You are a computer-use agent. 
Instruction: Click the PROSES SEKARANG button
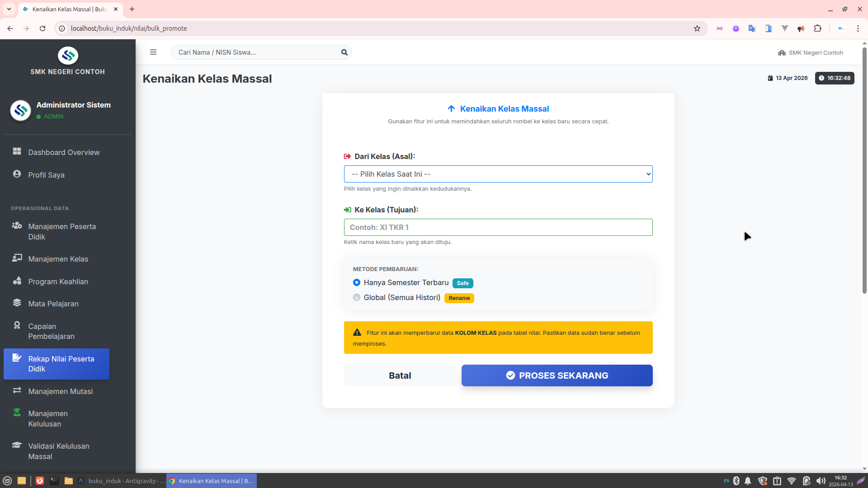coord(557,375)
